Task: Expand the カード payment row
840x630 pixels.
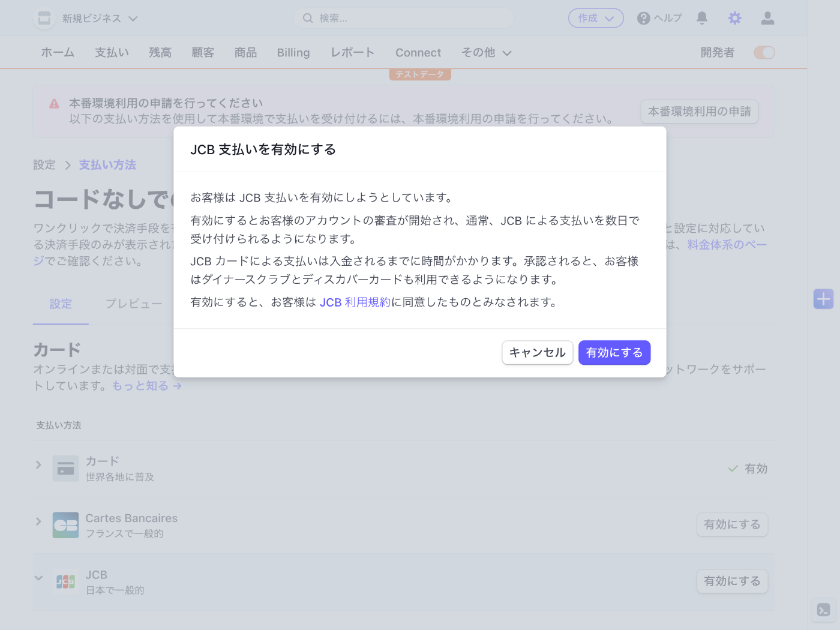Action: point(38,465)
